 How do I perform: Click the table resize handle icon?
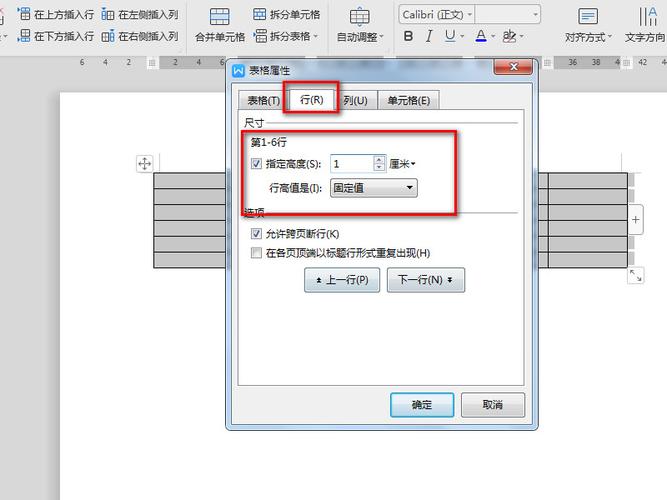click(x=636, y=276)
